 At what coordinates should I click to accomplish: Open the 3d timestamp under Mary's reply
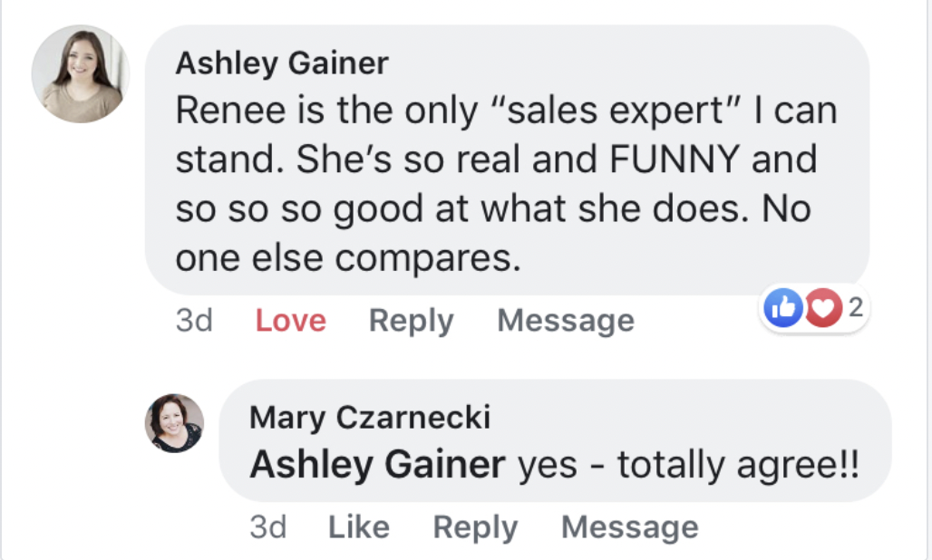coord(267,527)
